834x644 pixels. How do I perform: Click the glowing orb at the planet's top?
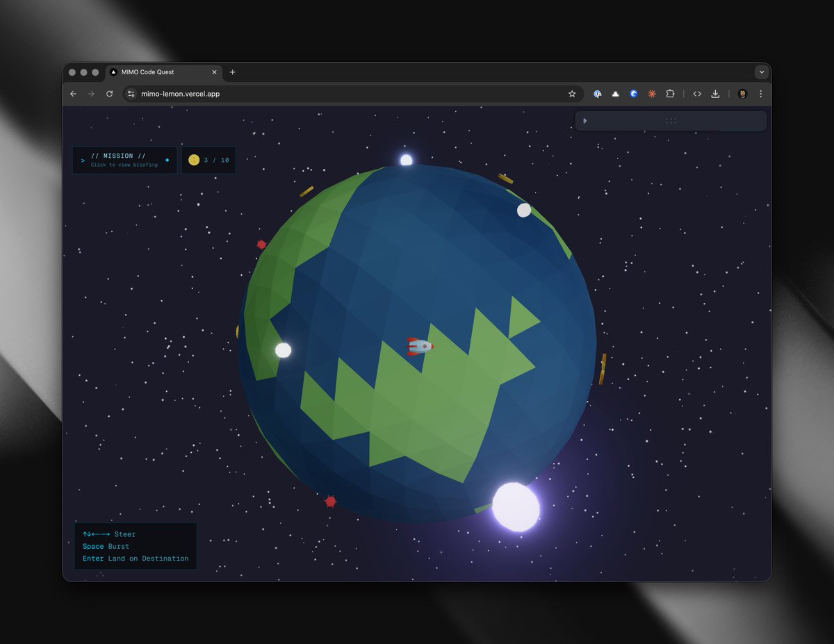click(x=407, y=160)
